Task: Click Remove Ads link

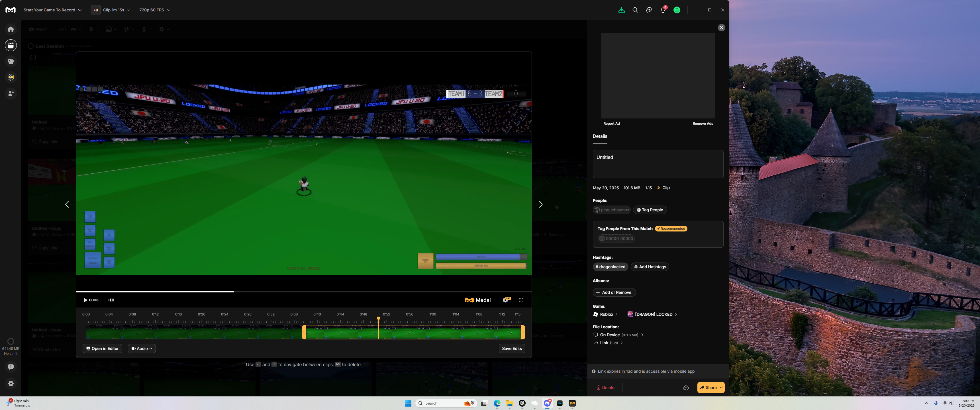Action: click(703, 124)
